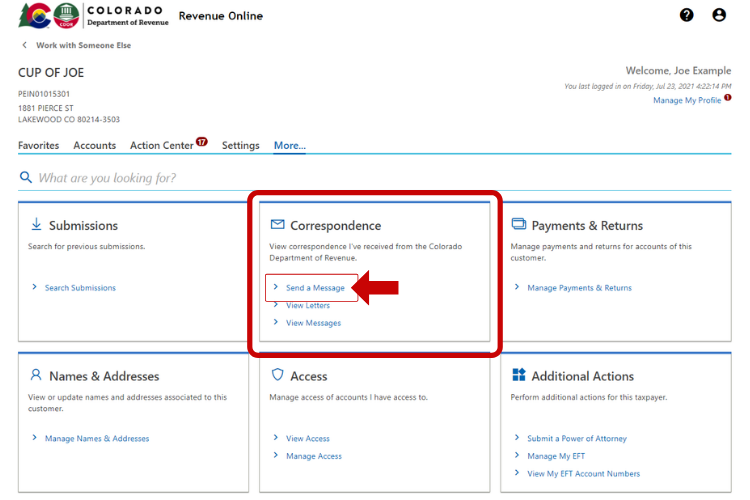Click chevron beside Manage Payments & Returns
Screen dimensions: 750x500
click(517, 287)
